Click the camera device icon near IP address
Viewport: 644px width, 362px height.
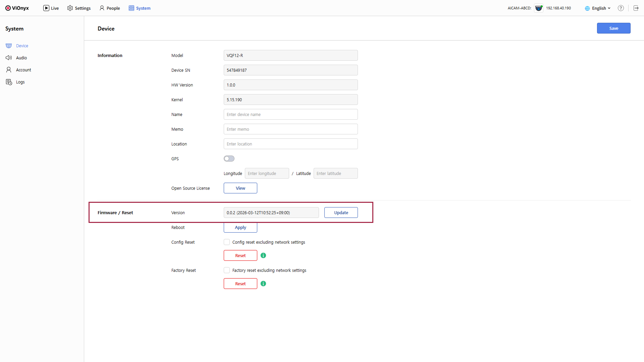click(539, 8)
